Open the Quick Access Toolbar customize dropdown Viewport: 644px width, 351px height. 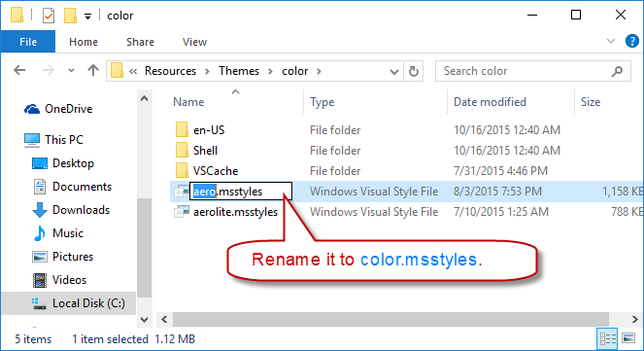(x=87, y=17)
